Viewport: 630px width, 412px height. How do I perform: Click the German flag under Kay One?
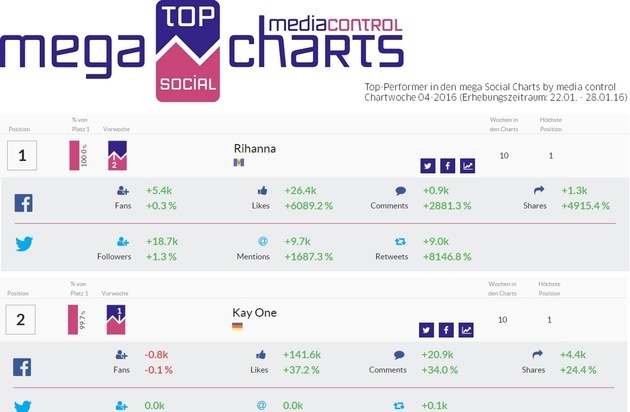(238, 326)
